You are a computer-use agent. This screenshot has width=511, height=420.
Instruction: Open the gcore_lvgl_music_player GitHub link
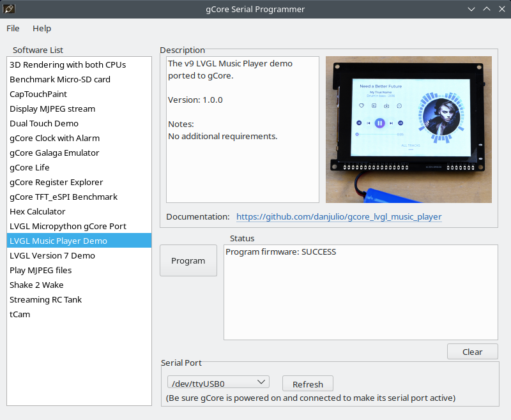point(339,216)
